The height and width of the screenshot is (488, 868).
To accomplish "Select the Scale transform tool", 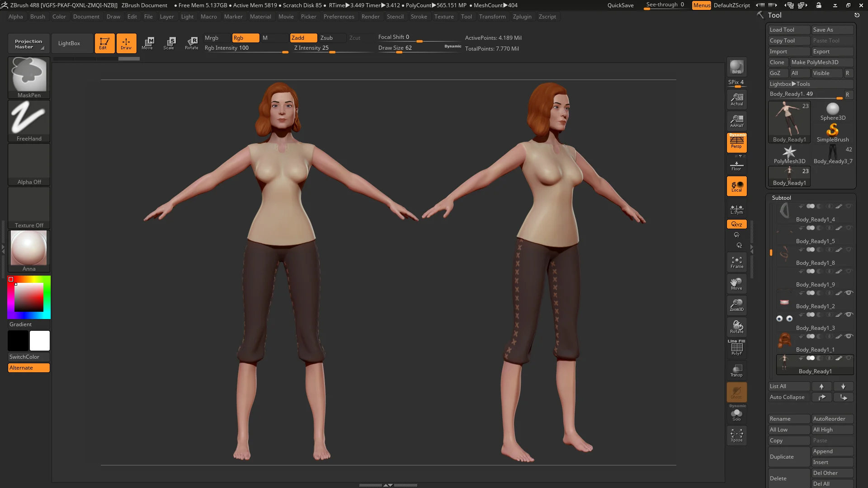I will (x=169, y=43).
